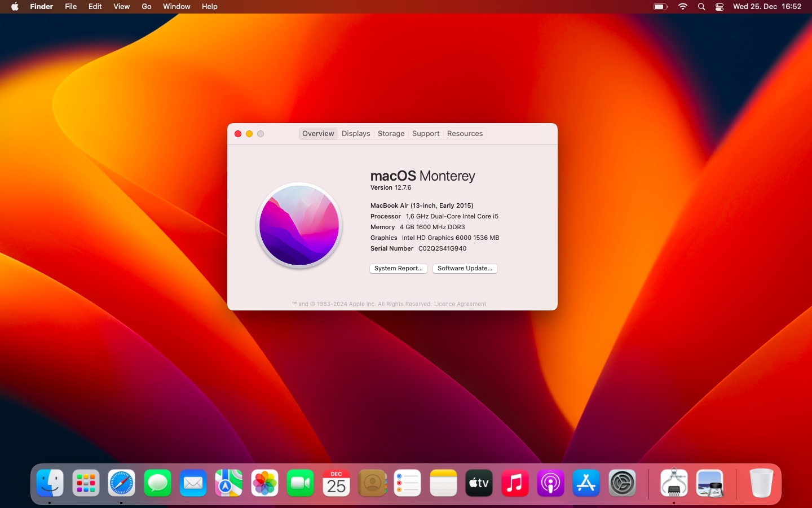Click the 4 GB 1600 MHz DDR3 value
Viewport: 812px width, 508px height.
pyautogui.click(x=433, y=227)
